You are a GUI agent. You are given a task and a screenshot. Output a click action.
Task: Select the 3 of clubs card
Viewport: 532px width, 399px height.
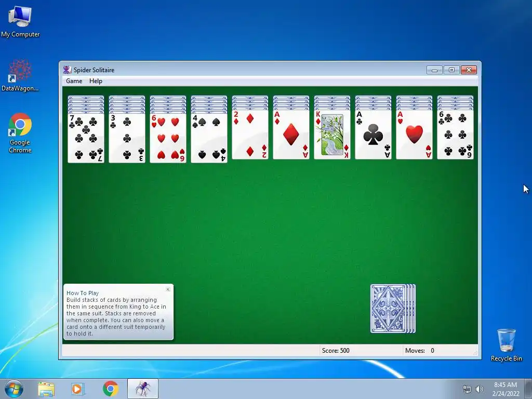127,138
